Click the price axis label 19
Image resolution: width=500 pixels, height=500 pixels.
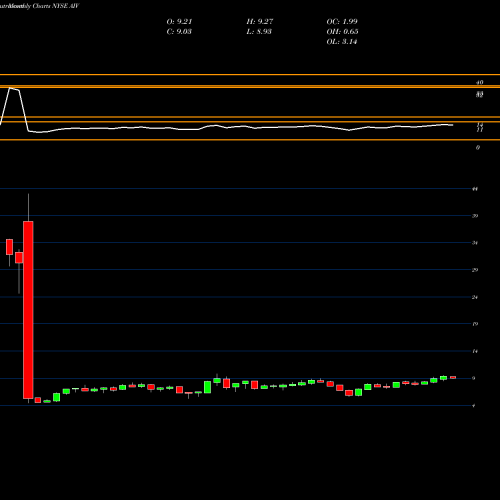[x=475, y=324]
